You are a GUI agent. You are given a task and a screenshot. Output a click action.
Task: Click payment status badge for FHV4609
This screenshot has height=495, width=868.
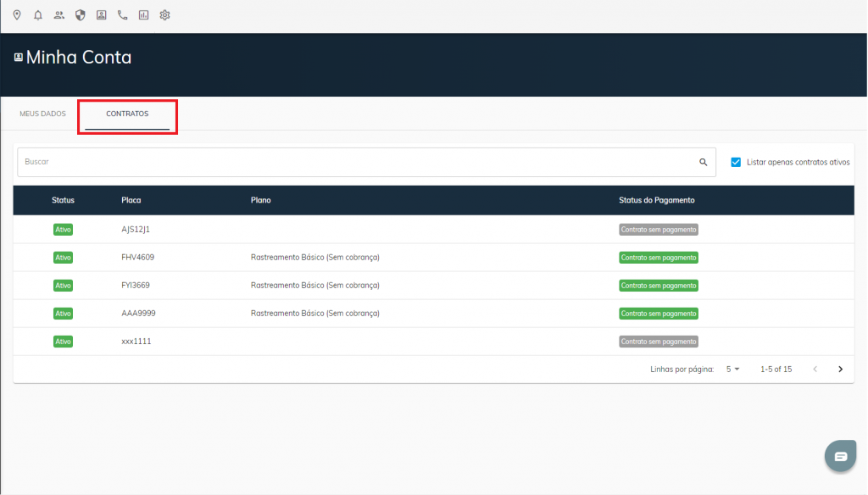658,258
